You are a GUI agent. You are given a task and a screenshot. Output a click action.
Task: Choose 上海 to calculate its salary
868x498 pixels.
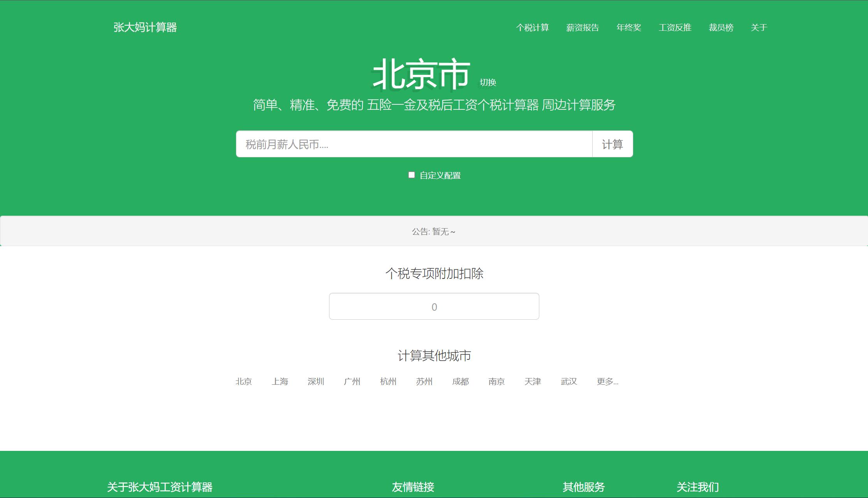[x=280, y=382]
